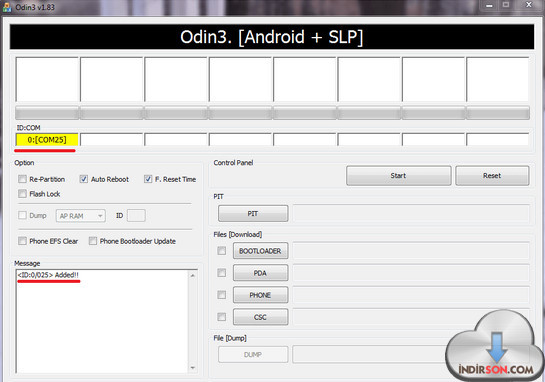The image size is (545, 382).
Task: Tick the Phone EFS Clear checkbox
Action: coord(22,241)
